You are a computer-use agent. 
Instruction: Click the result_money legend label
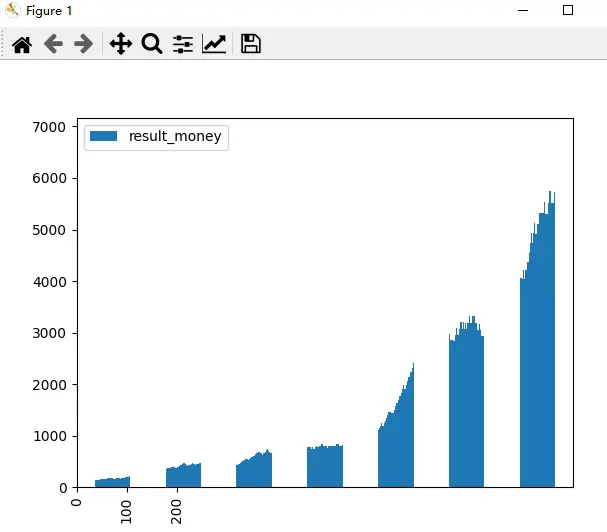coord(175,136)
